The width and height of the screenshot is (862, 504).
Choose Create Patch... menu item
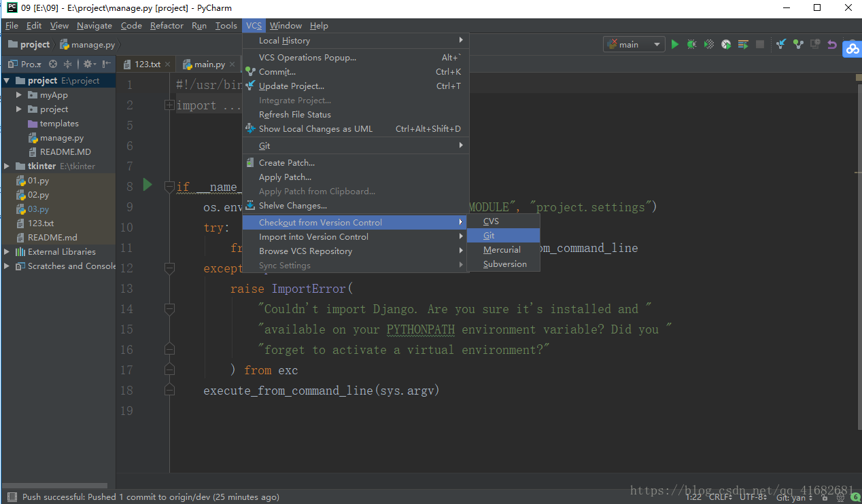[356, 163]
